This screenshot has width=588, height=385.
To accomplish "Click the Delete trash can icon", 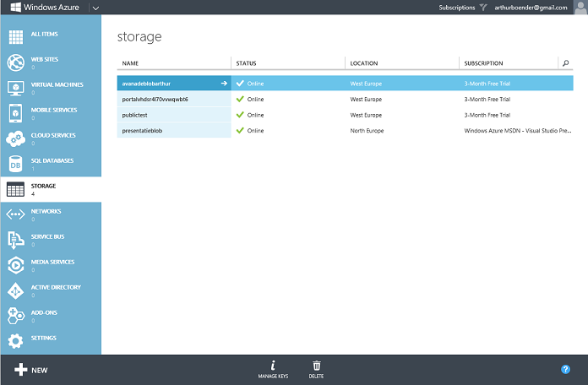I will tap(317, 366).
